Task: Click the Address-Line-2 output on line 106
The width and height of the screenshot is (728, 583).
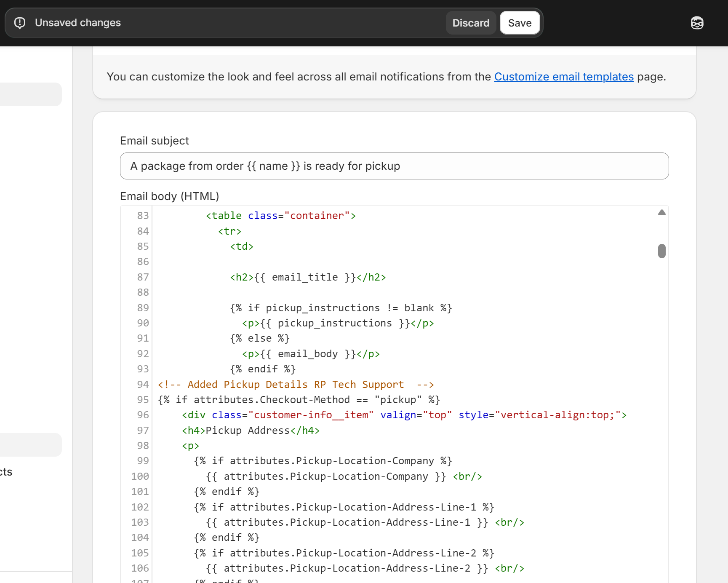Action: tap(347, 568)
